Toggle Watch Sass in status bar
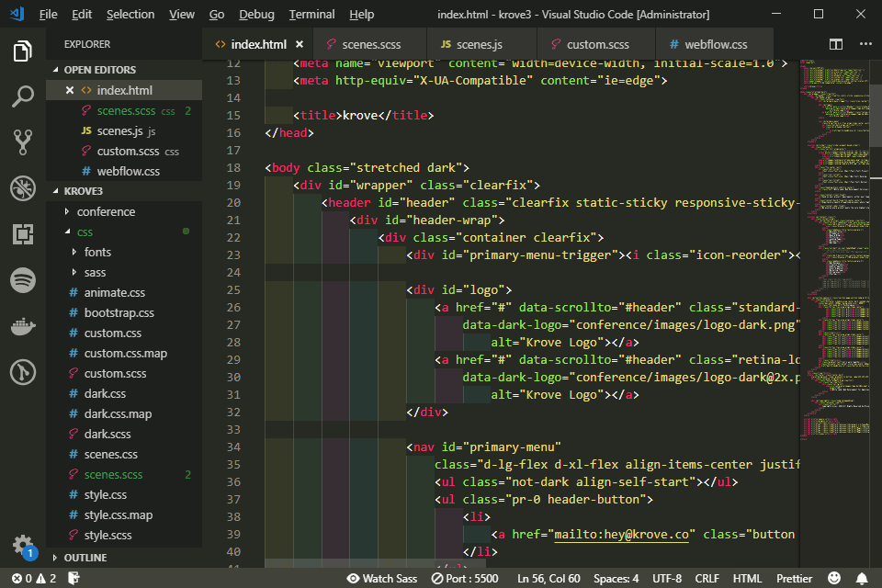 point(381,579)
